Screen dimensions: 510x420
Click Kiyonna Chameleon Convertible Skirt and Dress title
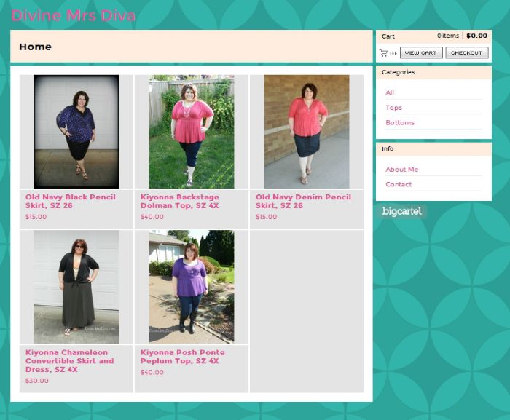coord(70,361)
